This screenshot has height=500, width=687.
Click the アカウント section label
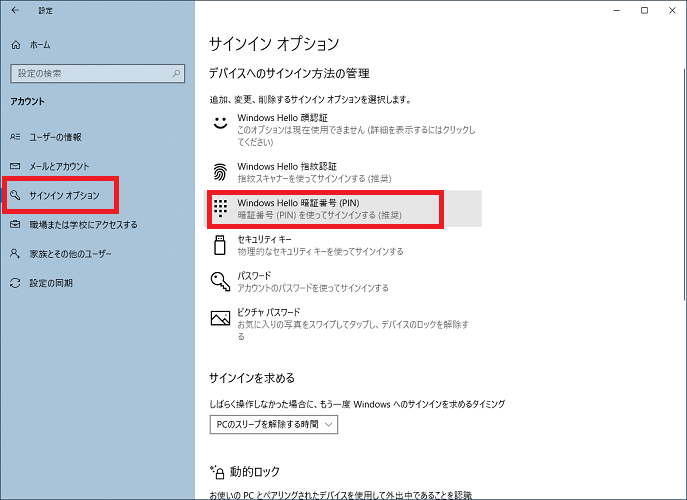click(28, 101)
